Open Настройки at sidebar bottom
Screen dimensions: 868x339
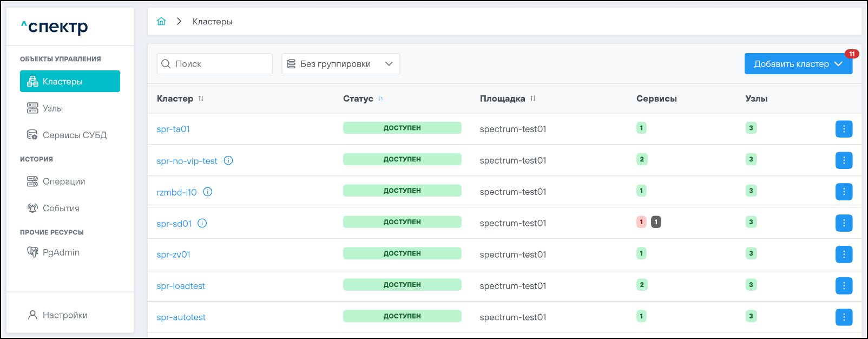pos(64,315)
